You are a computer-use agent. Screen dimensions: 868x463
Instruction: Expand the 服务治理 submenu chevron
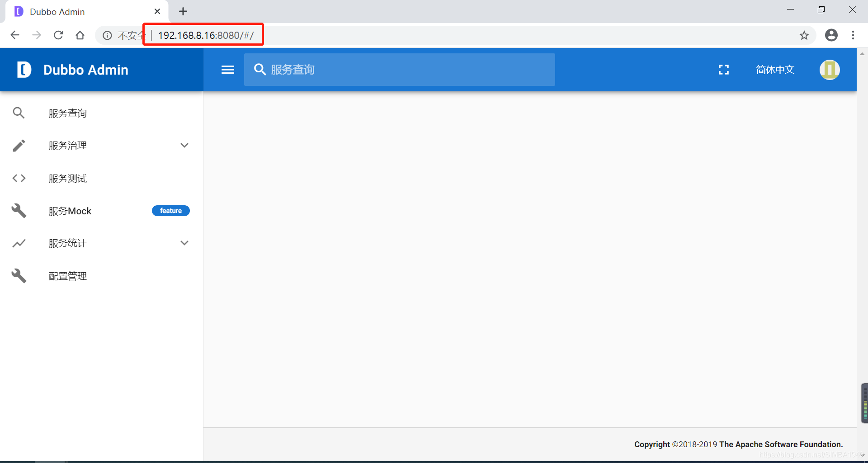(184, 145)
